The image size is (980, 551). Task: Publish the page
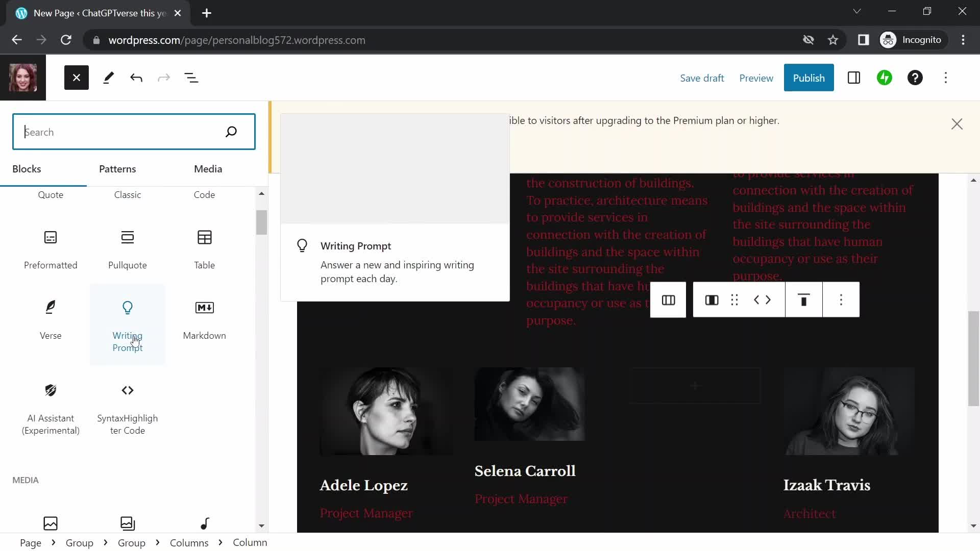(808, 78)
